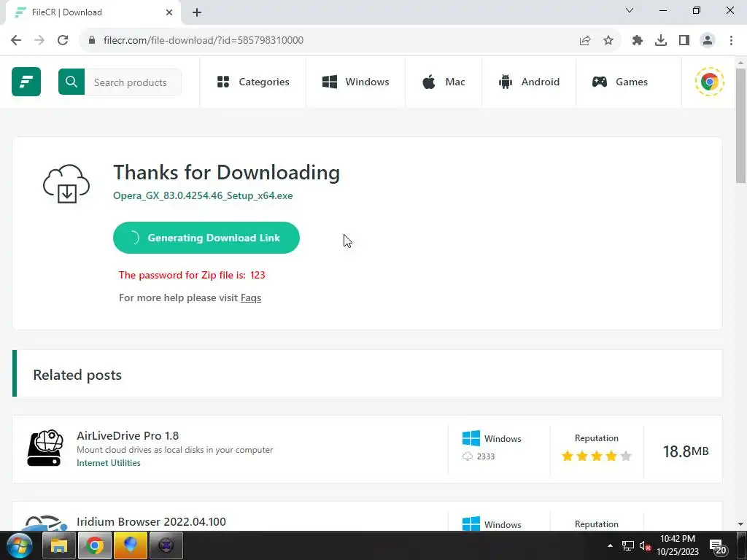Viewport: 747px width, 560px height.
Task: Bookmark this tab with the star icon
Action: coord(608,41)
